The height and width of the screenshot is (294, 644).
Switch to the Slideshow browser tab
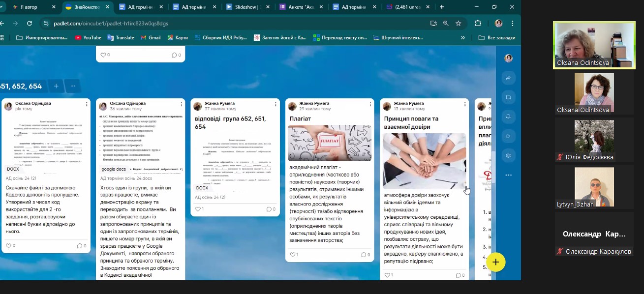click(246, 7)
